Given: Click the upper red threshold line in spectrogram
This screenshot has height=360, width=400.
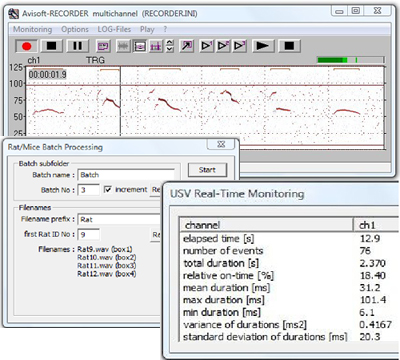Looking at the screenshot, I should [x=205, y=85].
